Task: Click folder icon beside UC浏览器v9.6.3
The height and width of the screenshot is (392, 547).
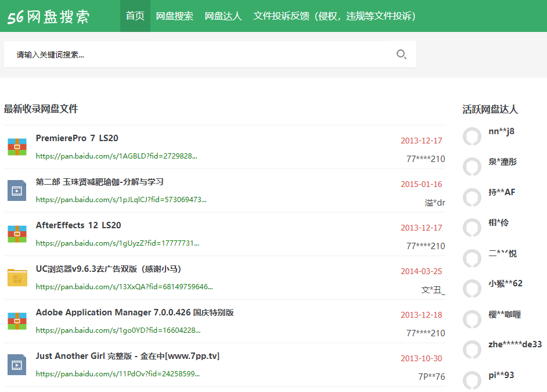Action: pyautogui.click(x=17, y=278)
